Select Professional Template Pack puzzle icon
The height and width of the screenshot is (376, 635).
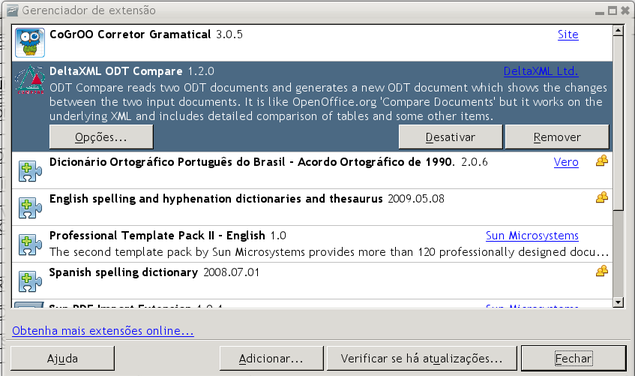pos(30,244)
